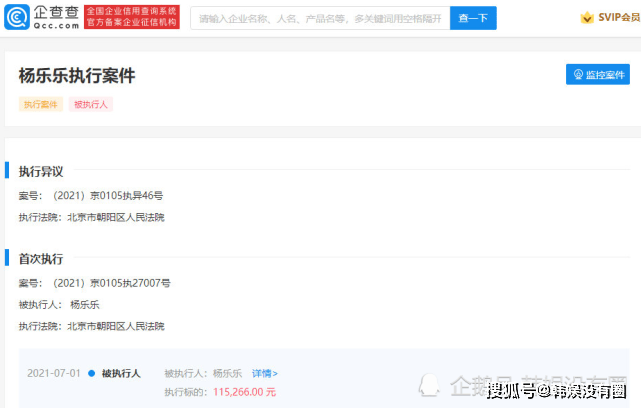Select the 执行案件 orange tag
Image resolution: width=641 pixels, height=408 pixels.
pyautogui.click(x=41, y=105)
